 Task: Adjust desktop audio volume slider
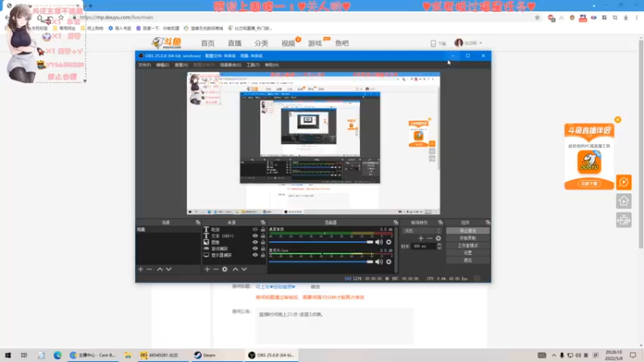(320, 242)
